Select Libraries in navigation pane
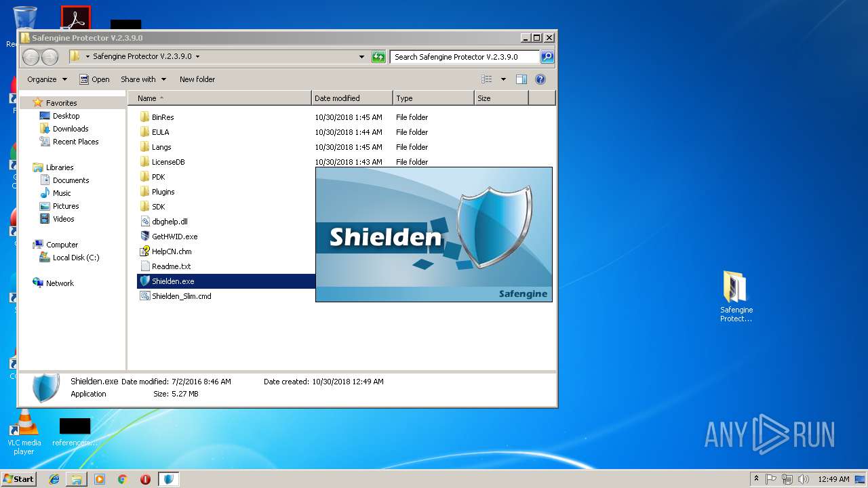868x488 pixels. pyautogui.click(x=60, y=167)
